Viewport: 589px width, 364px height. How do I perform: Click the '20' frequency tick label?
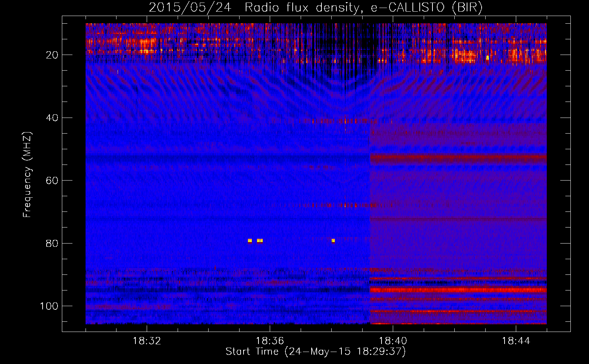[52, 55]
